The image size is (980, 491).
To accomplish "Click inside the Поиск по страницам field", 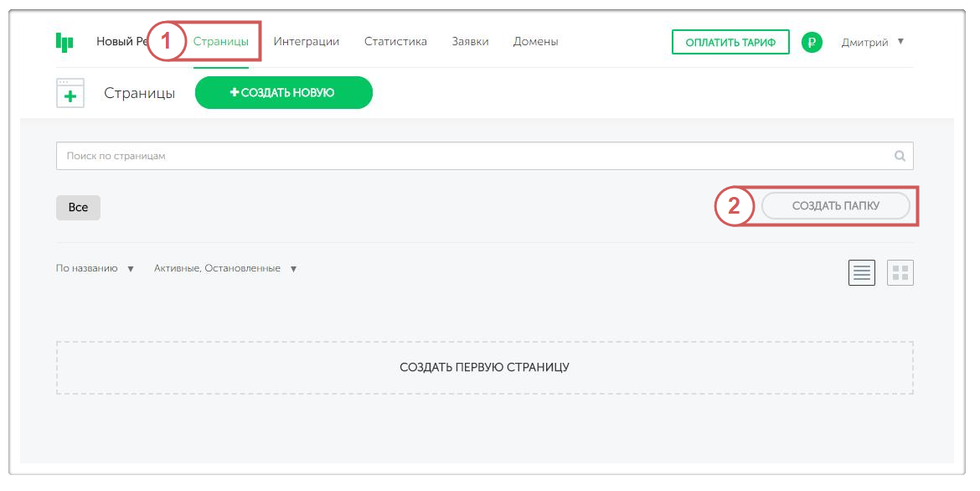I will [469, 156].
